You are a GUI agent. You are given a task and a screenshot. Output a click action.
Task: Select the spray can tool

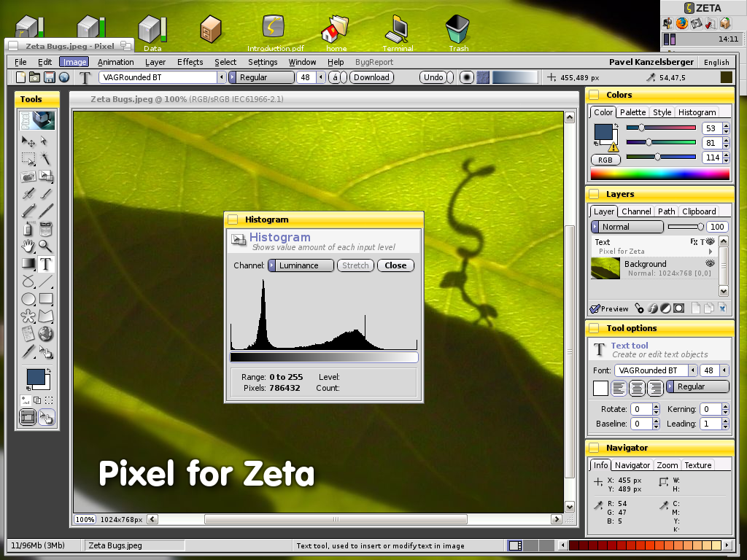[28, 228]
